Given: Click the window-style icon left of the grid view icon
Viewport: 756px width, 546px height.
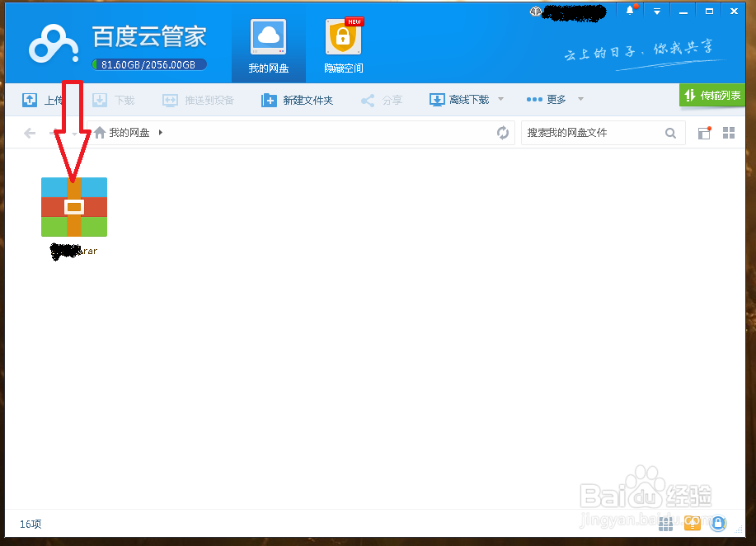Looking at the screenshot, I should point(704,133).
